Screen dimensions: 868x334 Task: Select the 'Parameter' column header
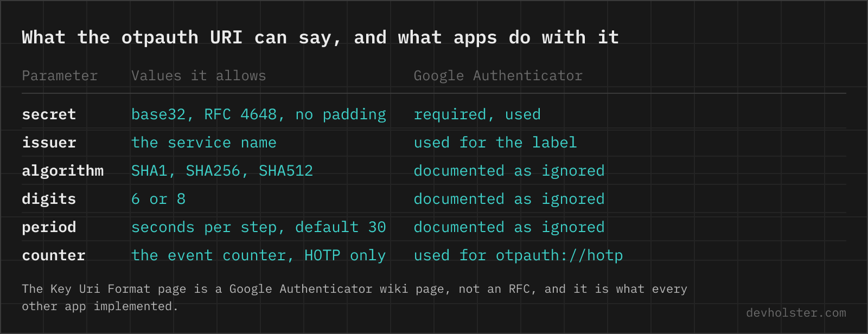click(60, 75)
